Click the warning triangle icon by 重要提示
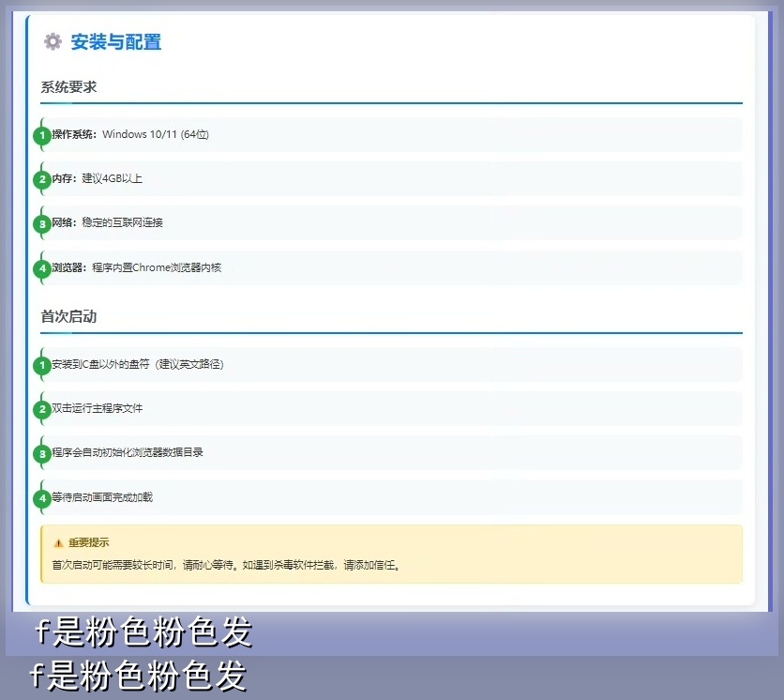The width and height of the screenshot is (784, 700). pyautogui.click(x=59, y=542)
